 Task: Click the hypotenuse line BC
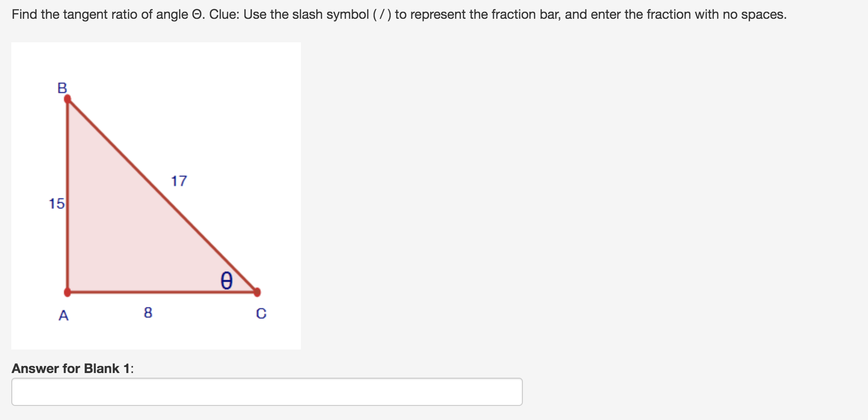(162, 195)
